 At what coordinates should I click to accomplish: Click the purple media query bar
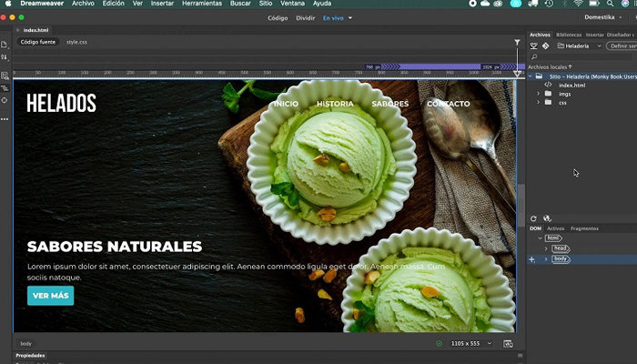click(440, 66)
